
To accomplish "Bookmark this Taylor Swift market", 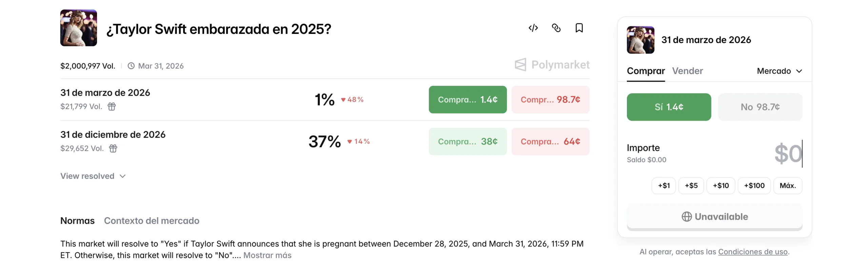I will point(579,28).
